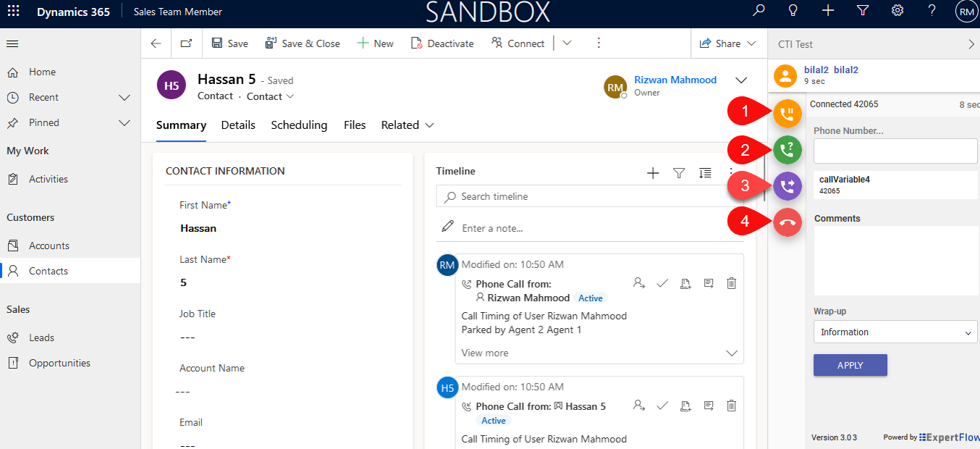Image resolution: width=980 pixels, height=449 pixels.
Task: Expand View more on first timeline entry
Action: pos(485,353)
